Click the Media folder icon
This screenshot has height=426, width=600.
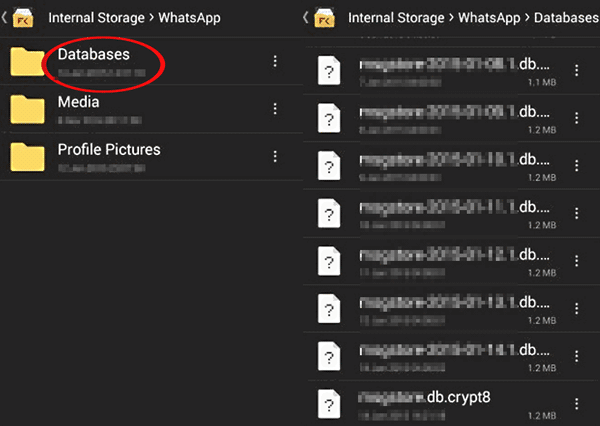(x=28, y=109)
